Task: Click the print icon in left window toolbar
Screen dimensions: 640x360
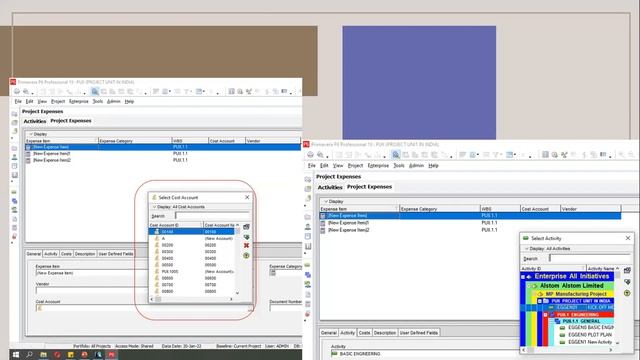Action: tap(17, 91)
